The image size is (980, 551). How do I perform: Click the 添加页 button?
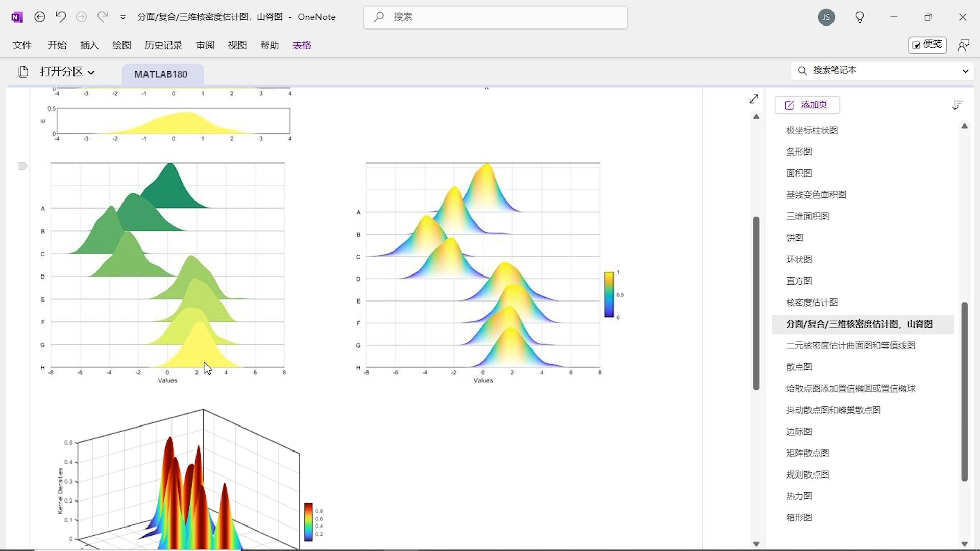[x=807, y=105]
